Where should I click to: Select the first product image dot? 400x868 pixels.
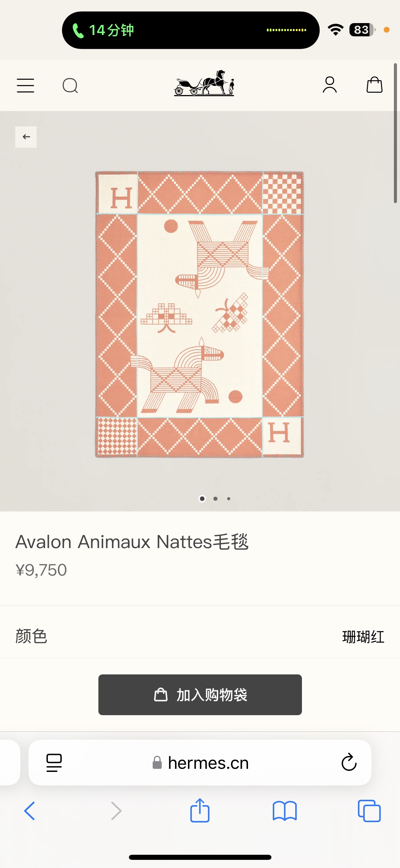coord(202,499)
